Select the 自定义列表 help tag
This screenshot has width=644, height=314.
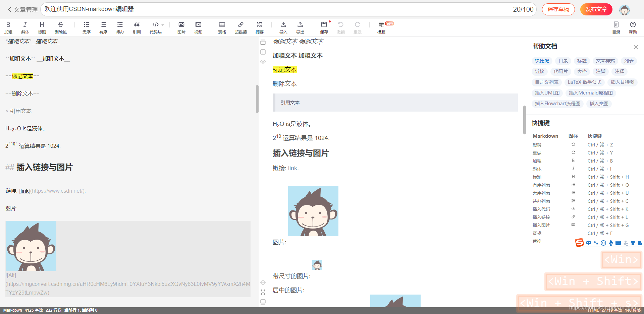(547, 82)
